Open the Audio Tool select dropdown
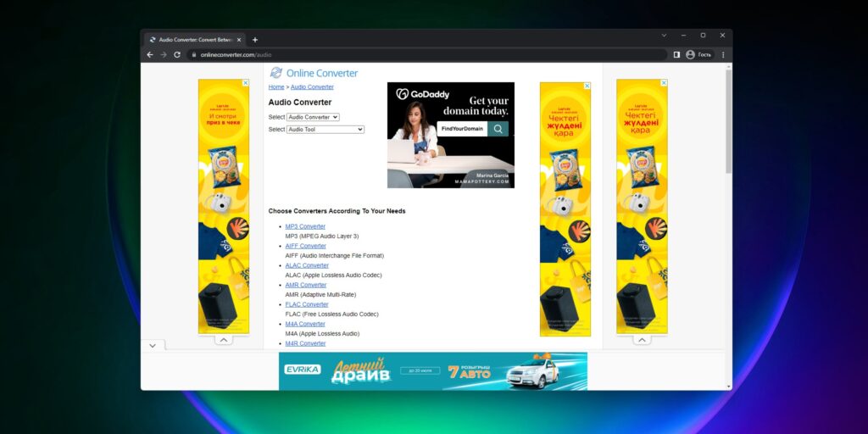This screenshot has height=434, width=868. pyautogui.click(x=325, y=130)
